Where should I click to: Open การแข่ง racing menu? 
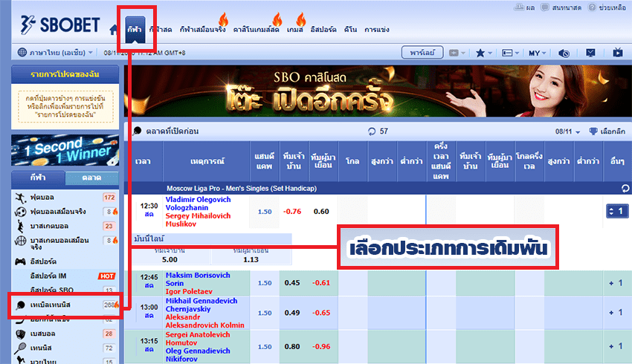[376, 30]
